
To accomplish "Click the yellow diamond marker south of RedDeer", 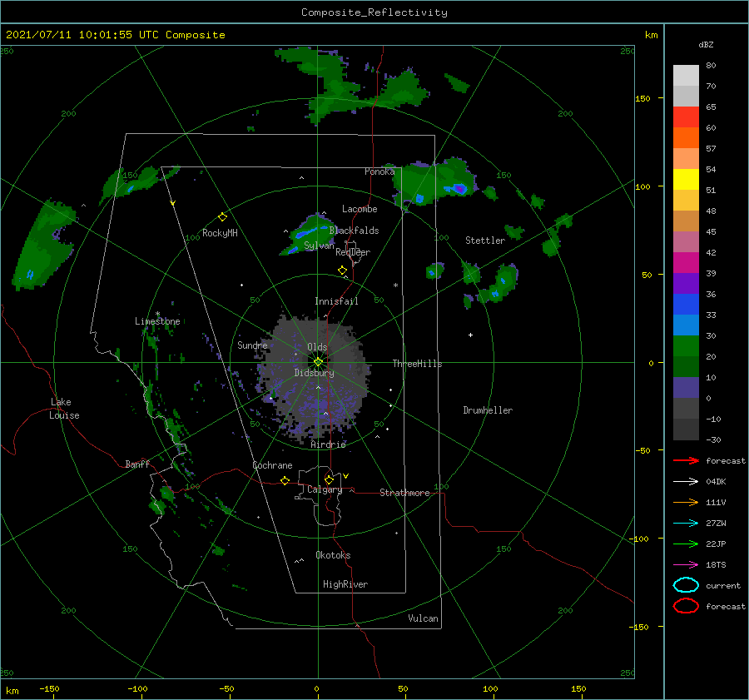I will 342,271.
